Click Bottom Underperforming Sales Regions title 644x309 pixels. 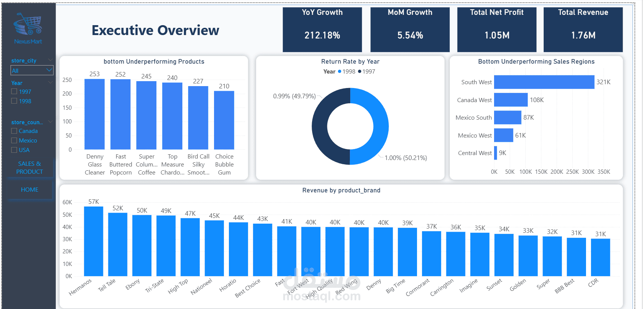click(536, 61)
